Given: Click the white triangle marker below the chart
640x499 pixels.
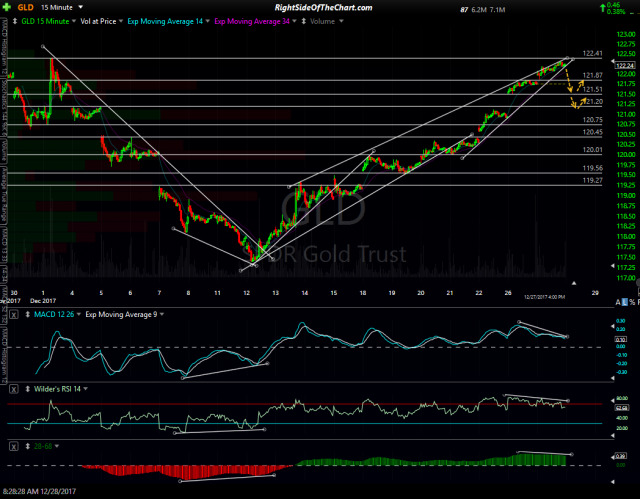Looking at the screenshot, I should pyautogui.click(x=574, y=283).
